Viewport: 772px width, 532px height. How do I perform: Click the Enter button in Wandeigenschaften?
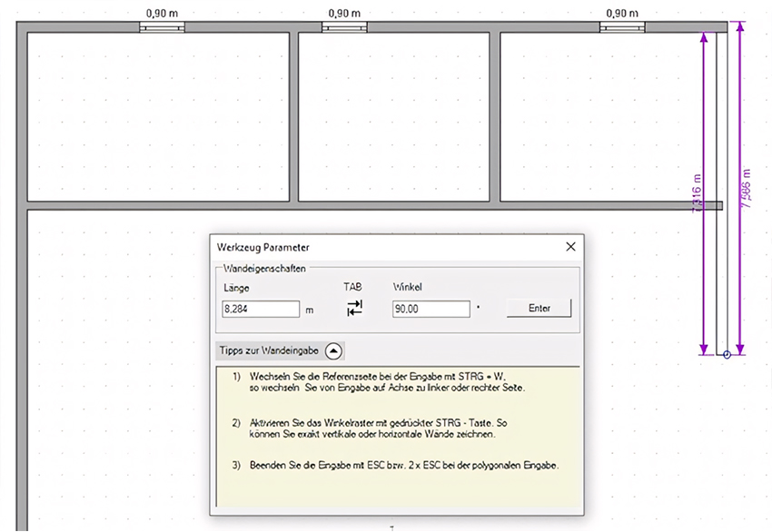pyautogui.click(x=539, y=308)
